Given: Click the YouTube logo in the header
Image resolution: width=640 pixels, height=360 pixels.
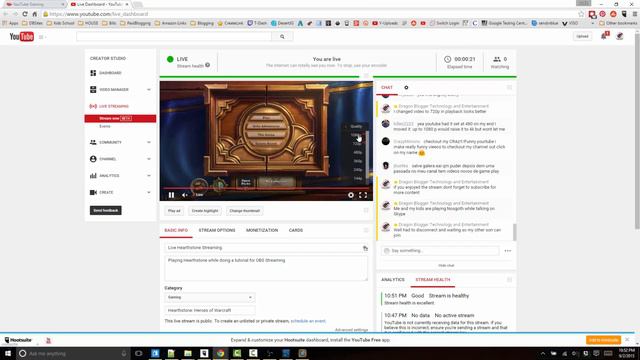Looking at the screenshot, I should 22,37.
